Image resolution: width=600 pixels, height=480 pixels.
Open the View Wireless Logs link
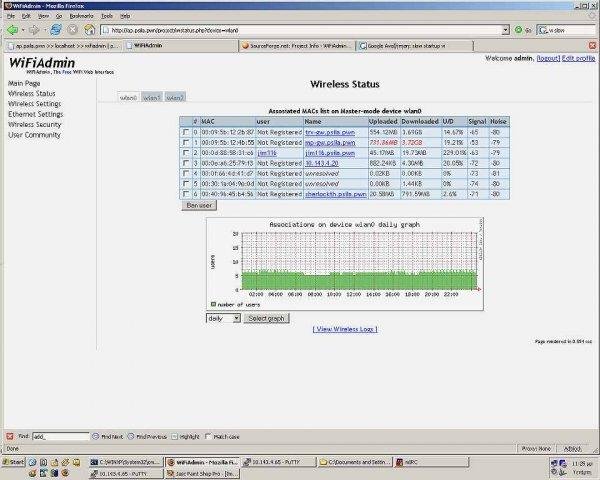coord(345,329)
